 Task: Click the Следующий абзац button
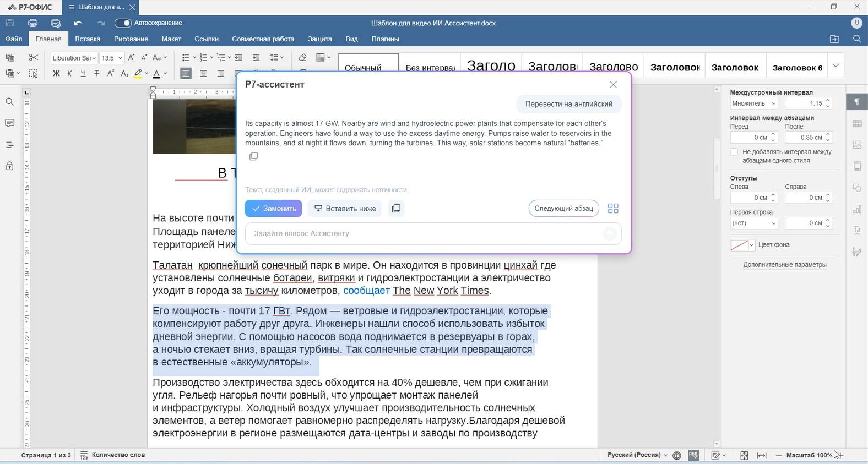click(x=563, y=209)
